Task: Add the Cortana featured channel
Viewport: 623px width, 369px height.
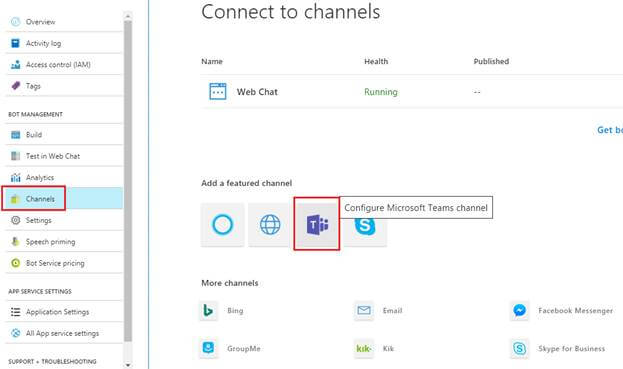Action: (222, 225)
